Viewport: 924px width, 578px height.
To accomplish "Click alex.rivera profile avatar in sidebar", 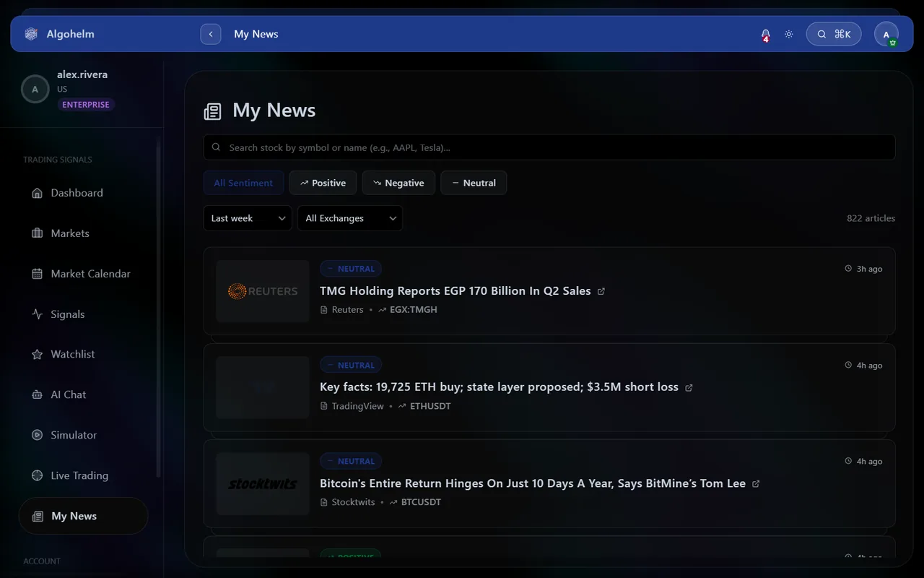I will click(x=35, y=90).
